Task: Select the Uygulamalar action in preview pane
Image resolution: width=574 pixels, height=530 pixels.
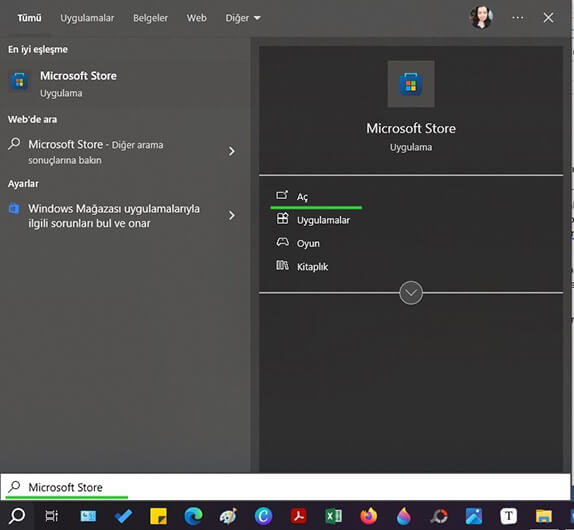Action: coord(323,220)
